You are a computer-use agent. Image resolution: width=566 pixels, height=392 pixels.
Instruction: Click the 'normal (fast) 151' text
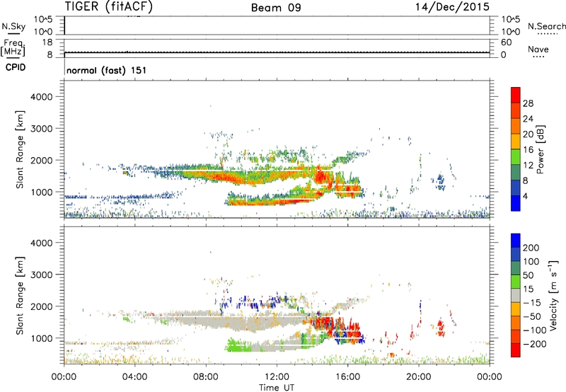point(107,70)
